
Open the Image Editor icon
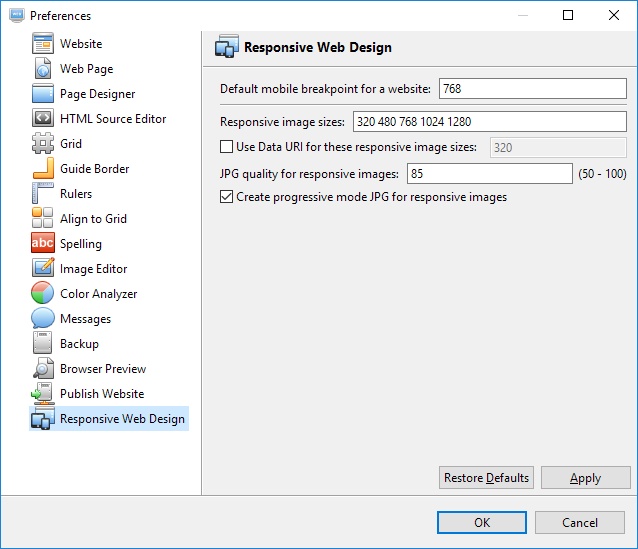[43, 268]
